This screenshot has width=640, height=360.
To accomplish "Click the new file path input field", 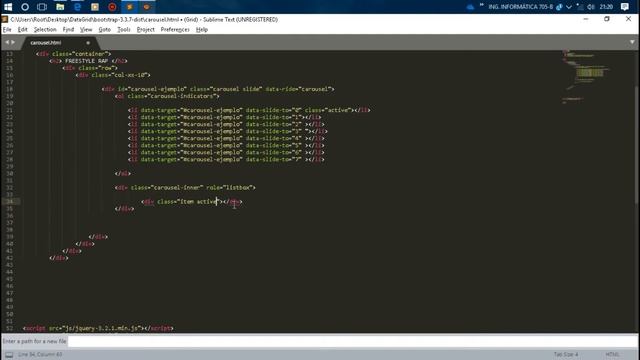I will (353, 341).
